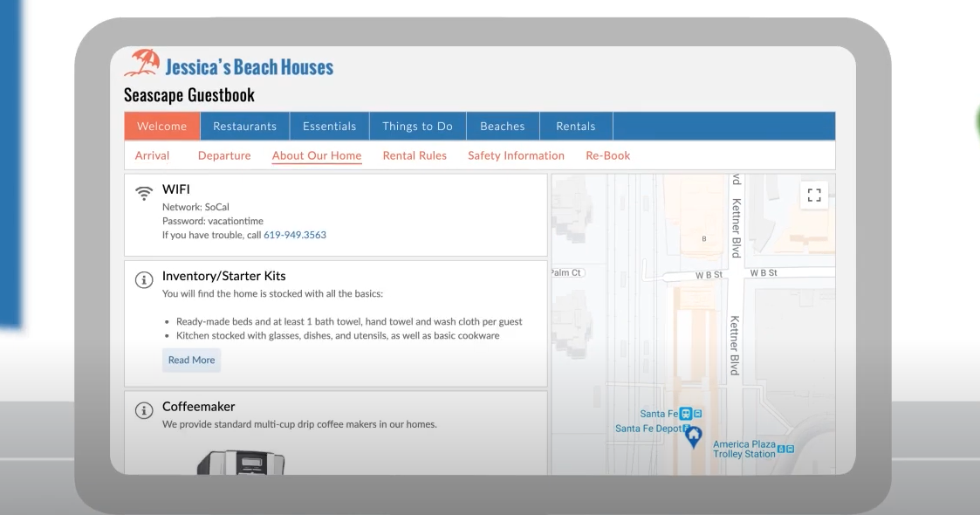Call the 619-949.3563 phone link
This screenshot has height=515, width=980.
coord(294,234)
